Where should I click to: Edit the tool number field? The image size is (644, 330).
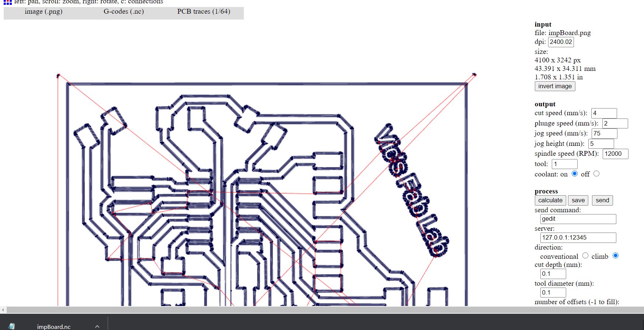coord(564,164)
